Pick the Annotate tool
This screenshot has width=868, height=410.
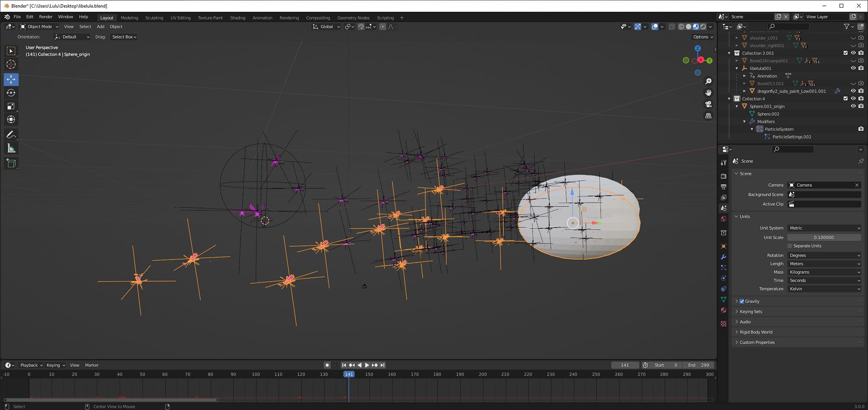11,135
